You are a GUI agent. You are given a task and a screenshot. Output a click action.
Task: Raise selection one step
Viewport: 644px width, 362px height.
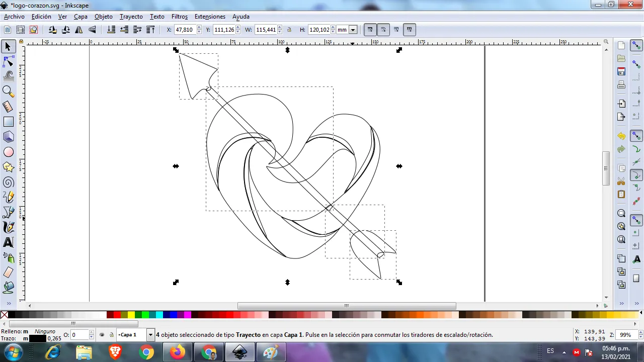click(x=137, y=30)
